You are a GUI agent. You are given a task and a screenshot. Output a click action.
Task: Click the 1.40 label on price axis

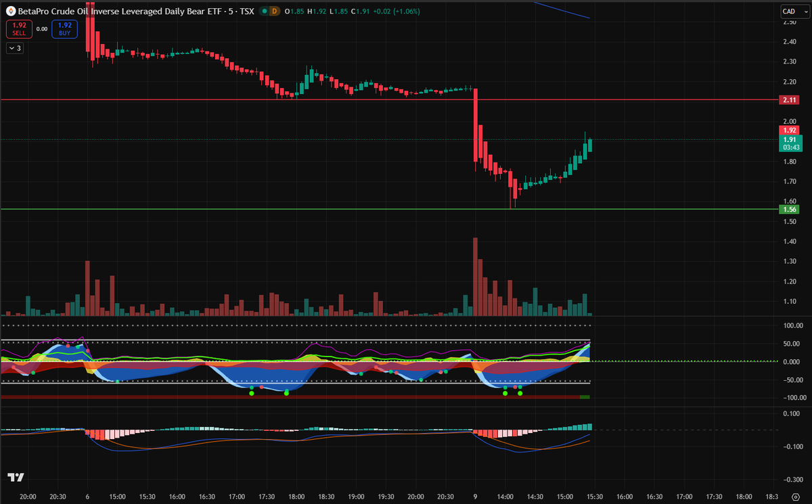pos(789,242)
